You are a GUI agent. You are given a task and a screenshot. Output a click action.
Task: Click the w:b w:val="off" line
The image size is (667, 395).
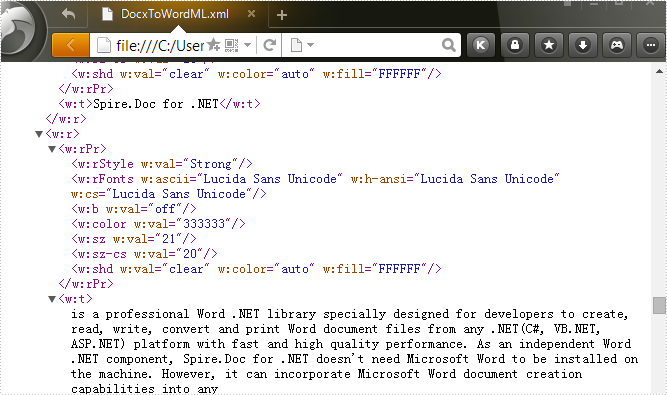click(134, 209)
